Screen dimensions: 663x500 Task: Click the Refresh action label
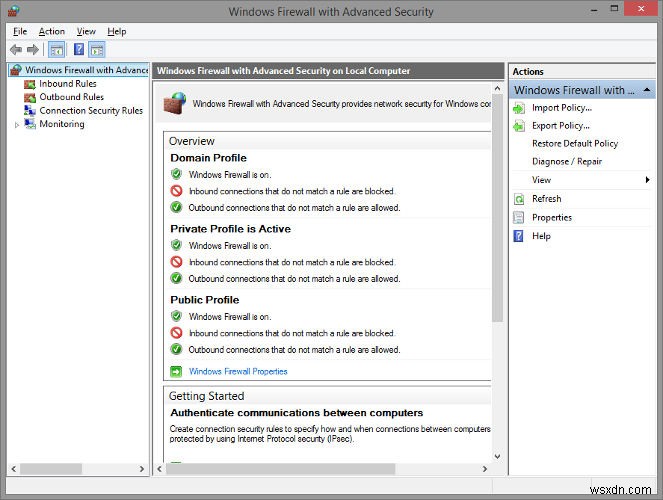(x=547, y=199)
